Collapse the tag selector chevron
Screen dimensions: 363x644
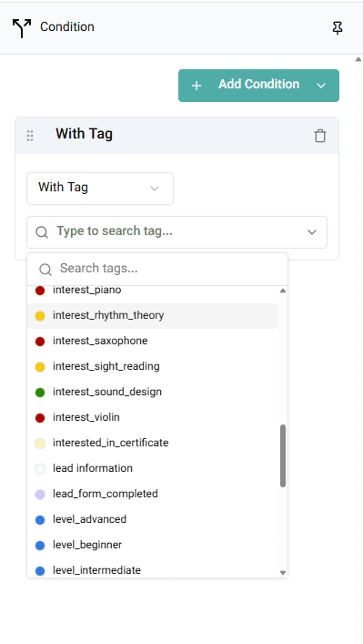312,232
